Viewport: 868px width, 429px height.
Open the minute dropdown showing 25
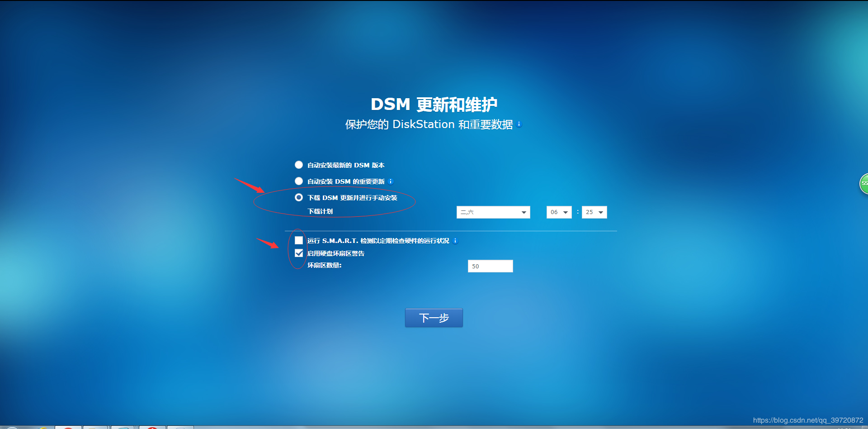coord(594,212)
